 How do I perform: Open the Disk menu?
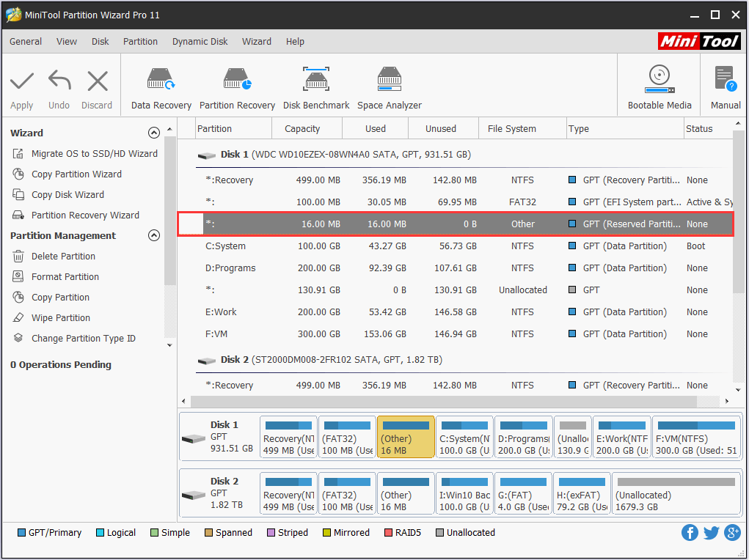[x=101, y=42]
